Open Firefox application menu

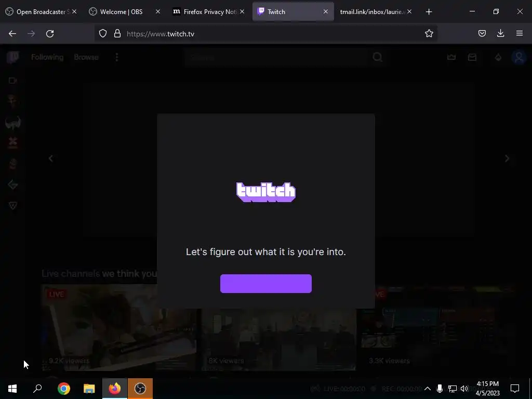520,33
